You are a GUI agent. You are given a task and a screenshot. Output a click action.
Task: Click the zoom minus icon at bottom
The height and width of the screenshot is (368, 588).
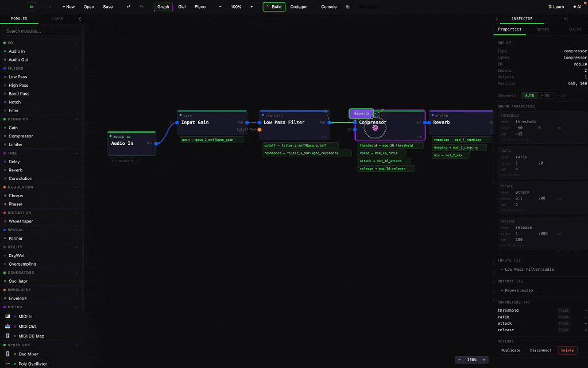pyautogui.click(x=458, y=359)
